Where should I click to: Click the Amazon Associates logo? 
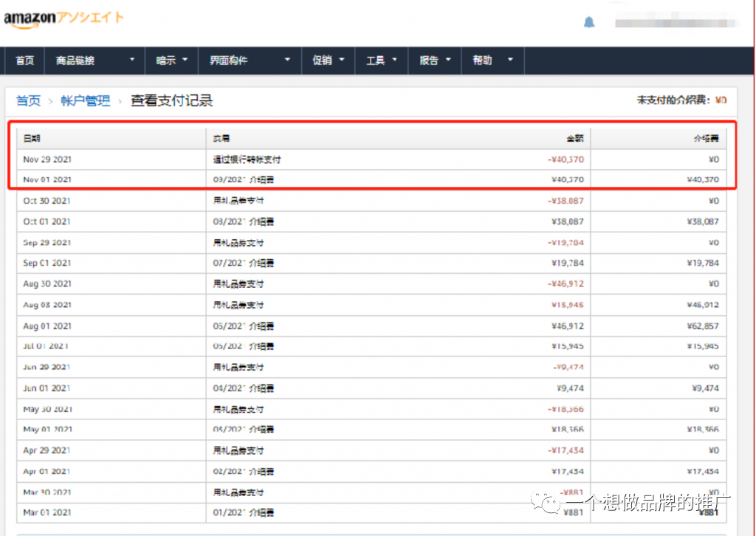tap(63, 19)
